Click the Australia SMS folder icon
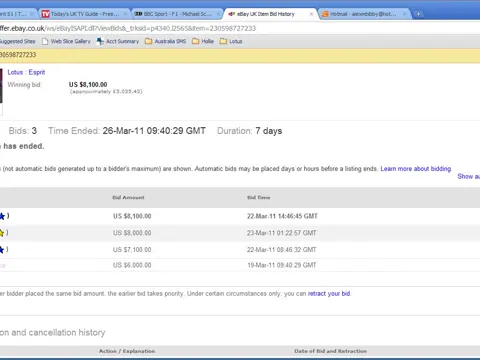This screenshot has width=480, height=360. pyautogui.click(x=149, y=41)
